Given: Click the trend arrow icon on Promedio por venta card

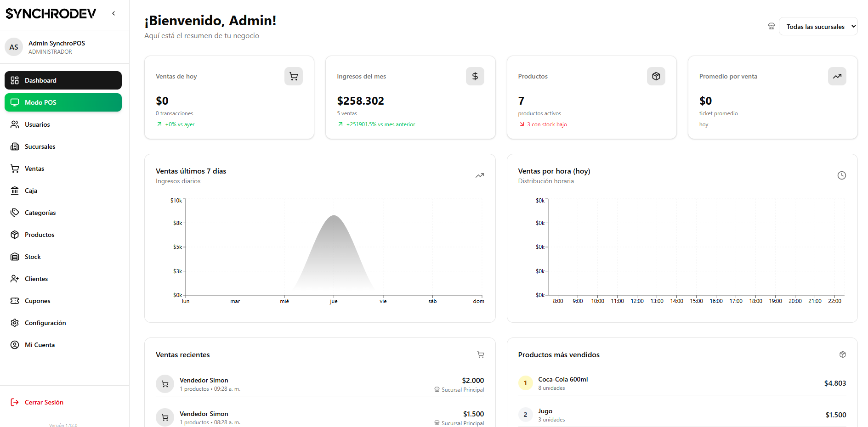Looking at the screenshot, I should 837,76.
